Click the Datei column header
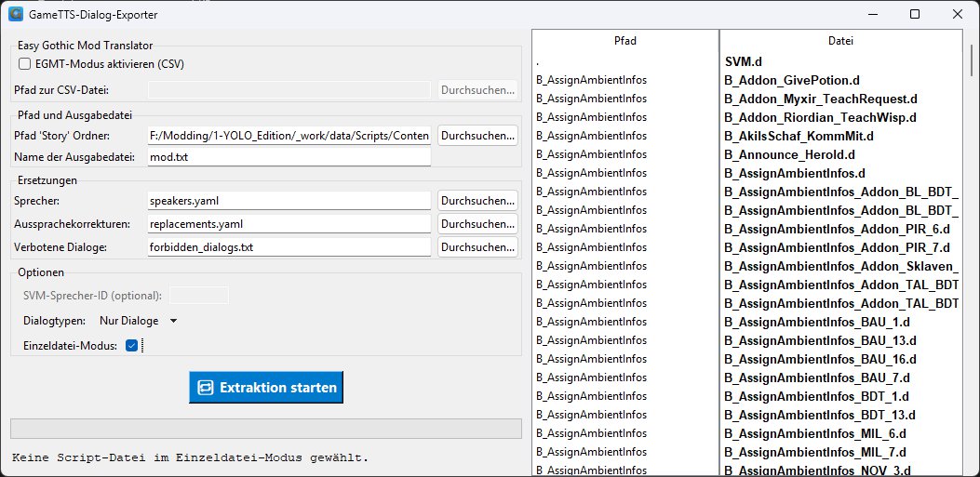980x477 pixels. pyautogui.click(x=840, y=41)
